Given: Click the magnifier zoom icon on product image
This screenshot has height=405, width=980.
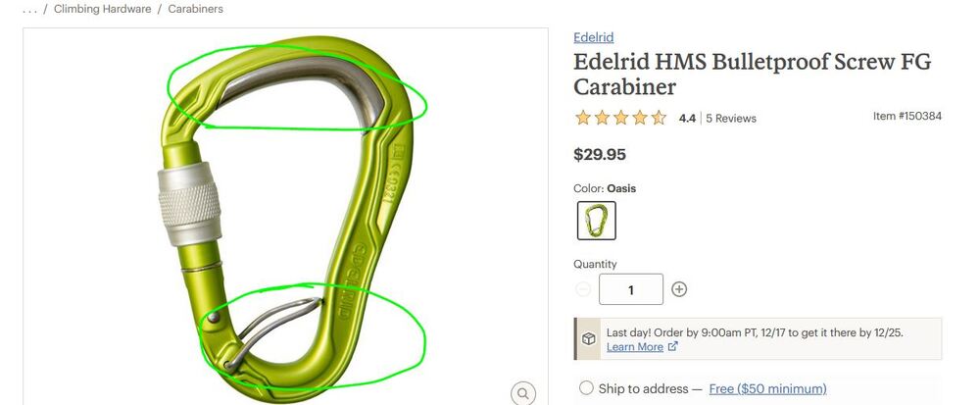Looking at the screenshot, I should point(523,394).
